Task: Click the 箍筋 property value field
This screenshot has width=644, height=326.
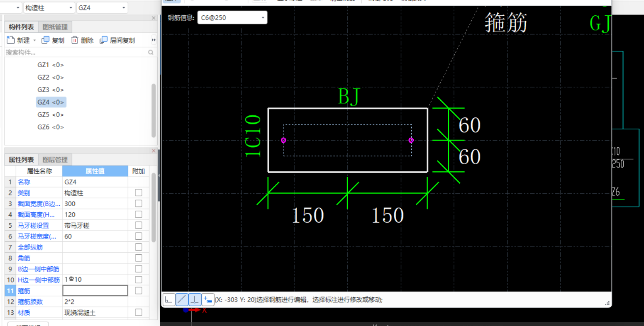Action: (95, 291)
